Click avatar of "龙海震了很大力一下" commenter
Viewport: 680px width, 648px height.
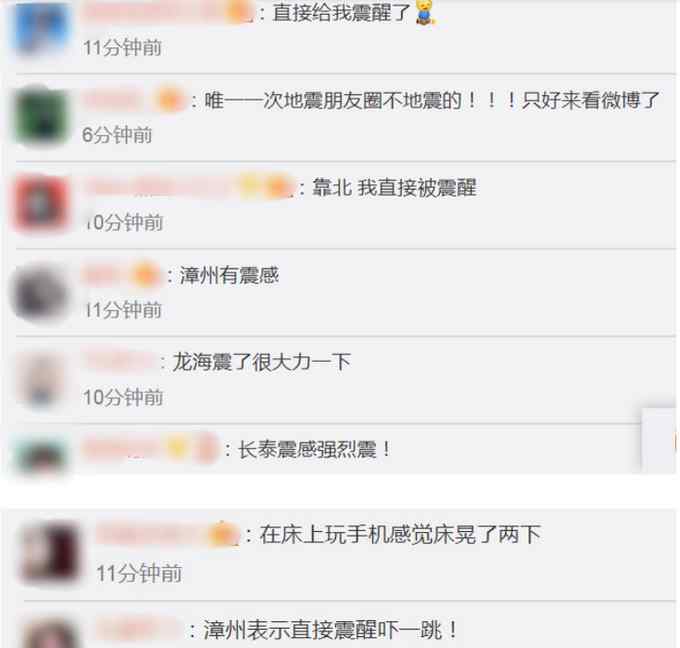click(41, 381)
